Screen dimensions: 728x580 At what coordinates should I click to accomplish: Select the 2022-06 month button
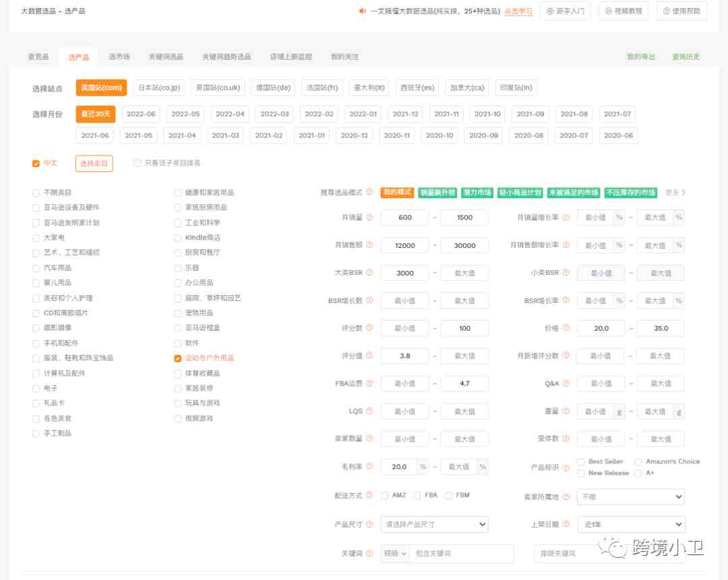pyautogui.click(x=141, y=114)
